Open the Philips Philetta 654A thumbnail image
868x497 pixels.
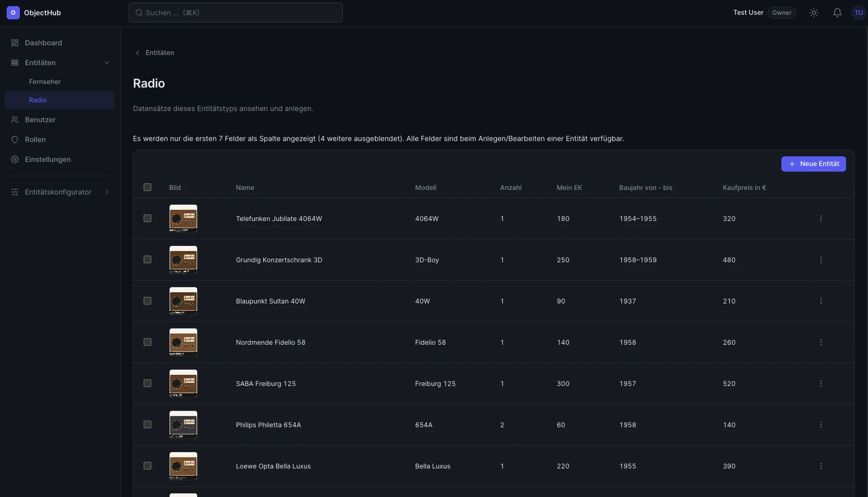coord(183,425)
